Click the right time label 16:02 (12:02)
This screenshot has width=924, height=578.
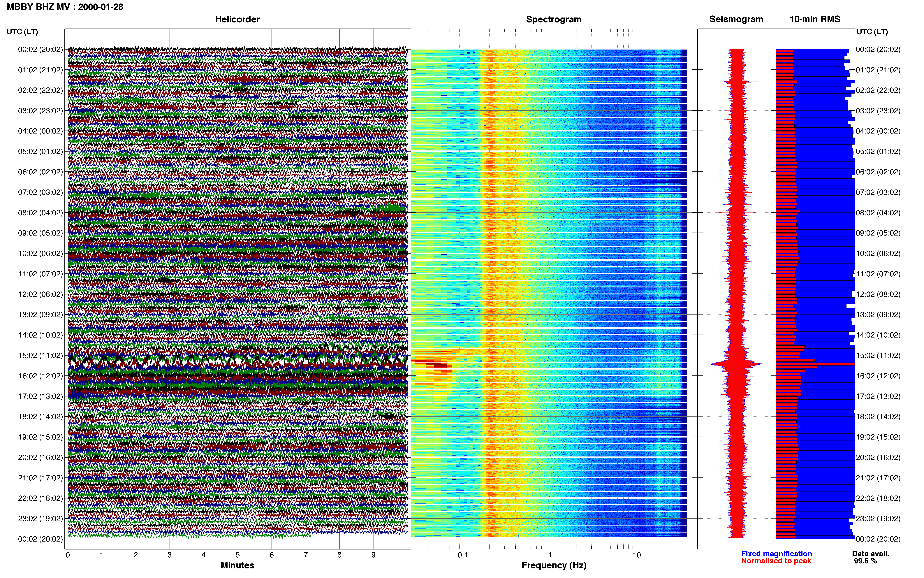click(878, 376)
